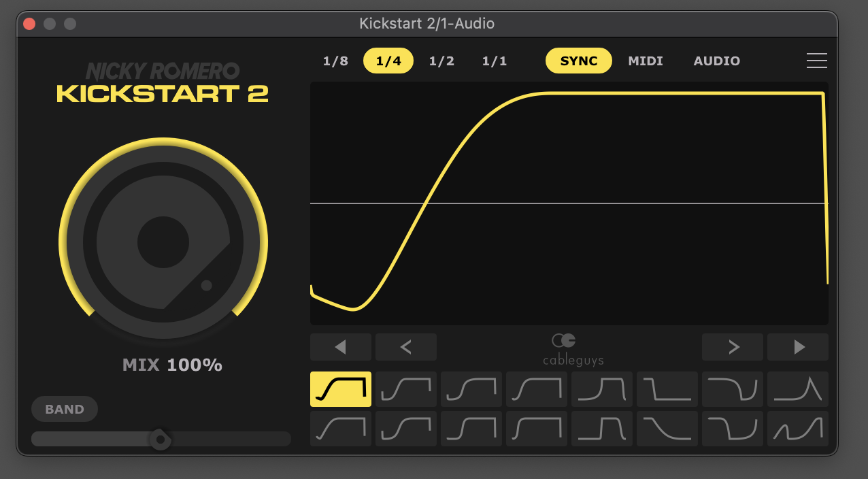868x479 pixels.
Task: Set rate to 1/2
Action: point(441,61)
